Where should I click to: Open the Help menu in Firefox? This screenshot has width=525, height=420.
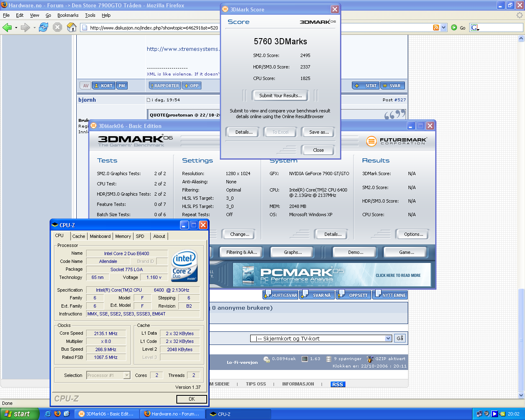106,15
